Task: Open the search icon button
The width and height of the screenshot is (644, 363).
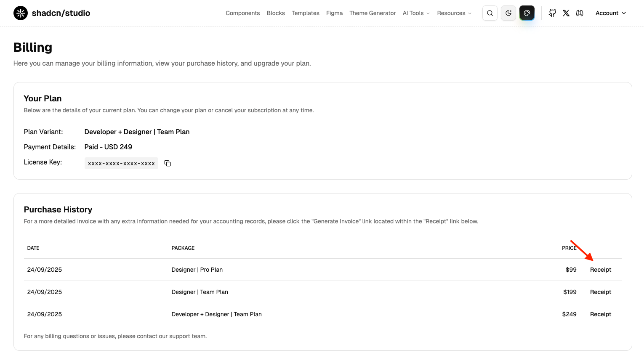Action: (x=490, y=13)
